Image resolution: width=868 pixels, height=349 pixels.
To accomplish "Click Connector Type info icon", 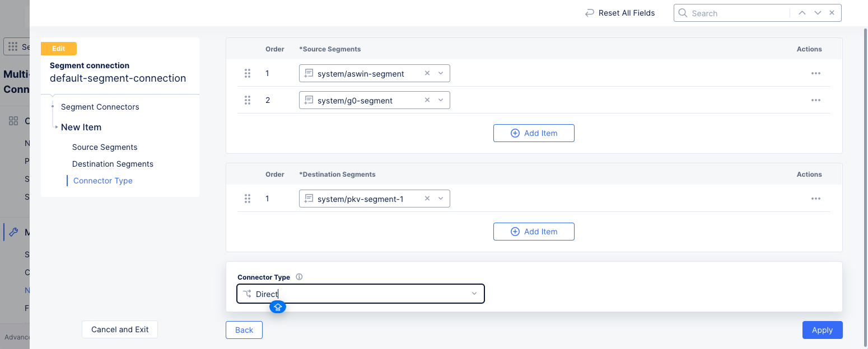I will (299, 277).
